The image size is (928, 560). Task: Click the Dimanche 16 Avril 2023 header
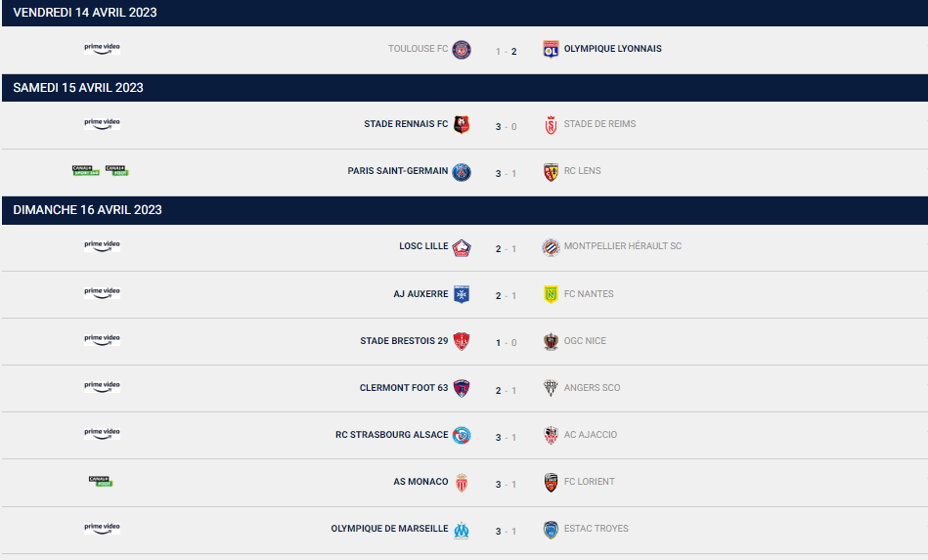click(x=464, y=210)
